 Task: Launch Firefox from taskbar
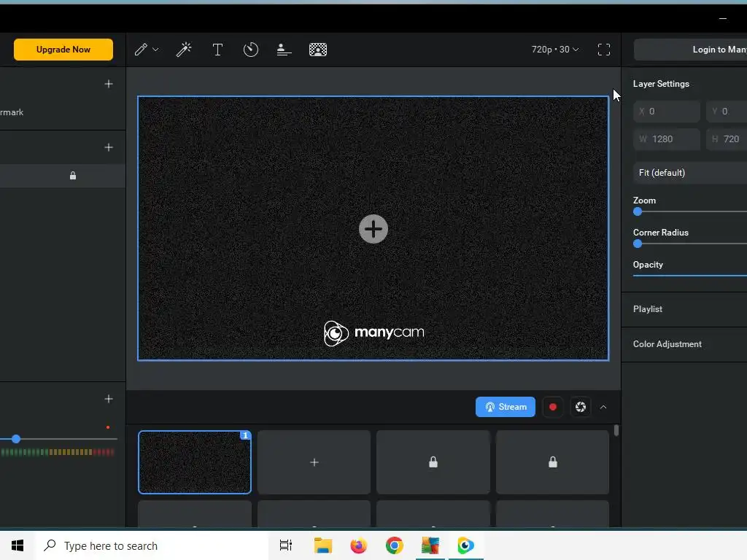tap(358, 545)
